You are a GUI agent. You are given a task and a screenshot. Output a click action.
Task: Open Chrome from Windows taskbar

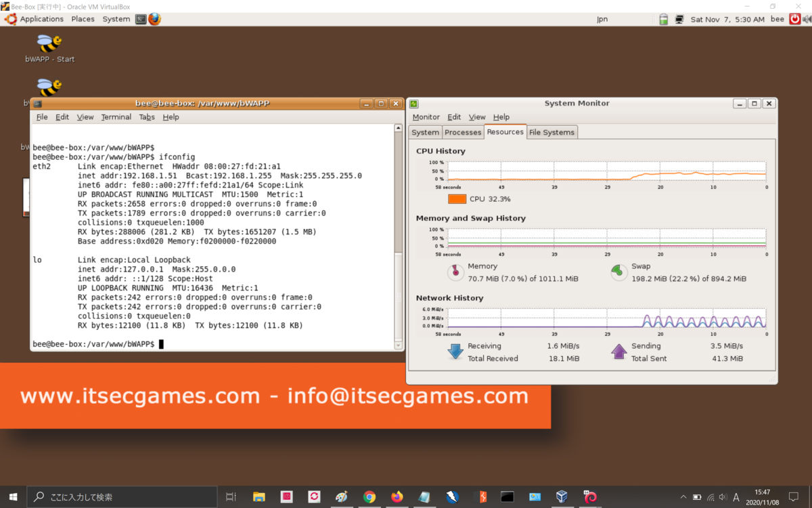point(369,496)
